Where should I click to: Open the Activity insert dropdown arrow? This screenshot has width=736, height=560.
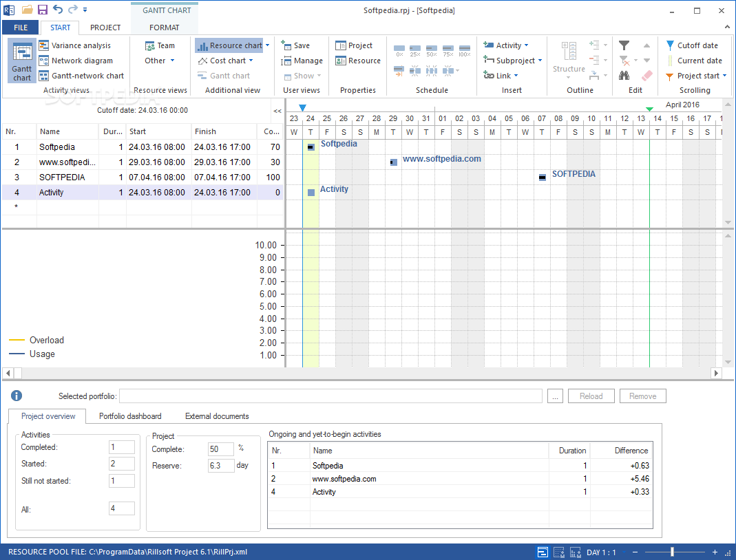[526, 45]
